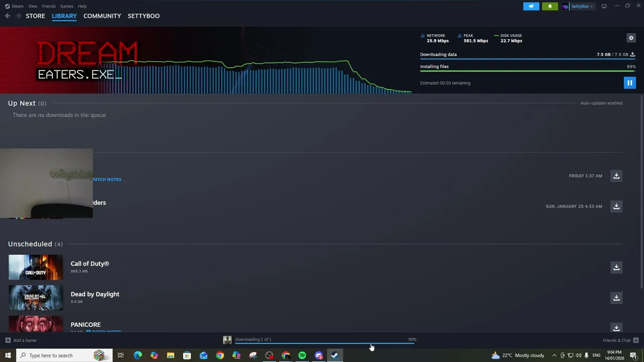Download the Call of Duty update
The image size is (644, 362).
(x=616, y=267)
